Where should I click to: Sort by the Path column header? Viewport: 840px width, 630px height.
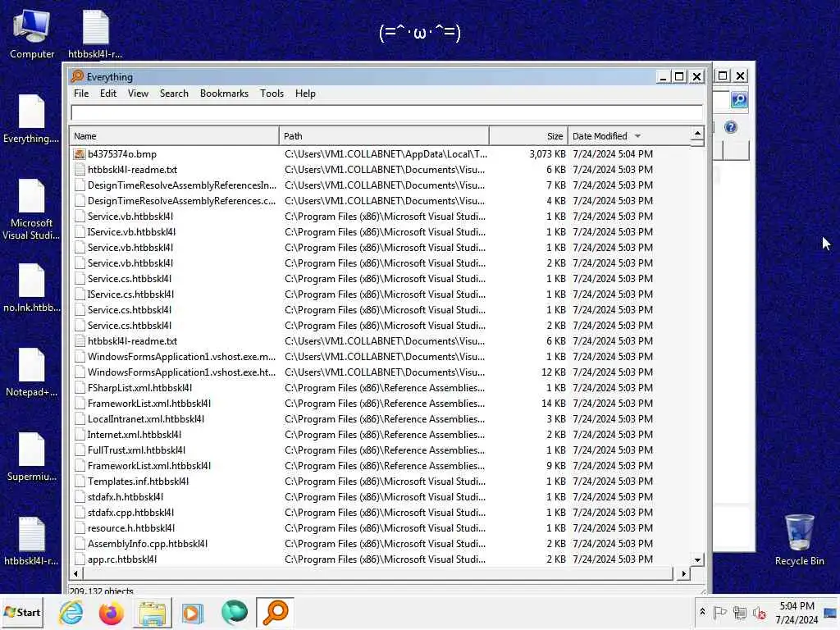point(384,136)
